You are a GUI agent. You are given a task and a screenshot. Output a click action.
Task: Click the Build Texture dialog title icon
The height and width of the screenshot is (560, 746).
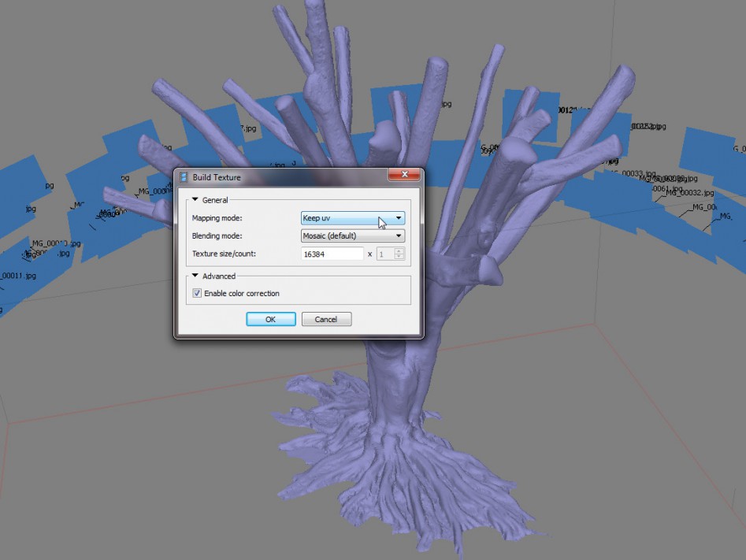[x=184, y=177]
